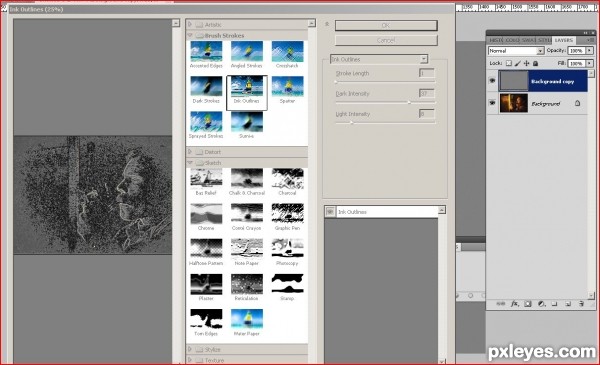Click the Dark Intensity value field
Screen dimensions: 600x365
427,93
